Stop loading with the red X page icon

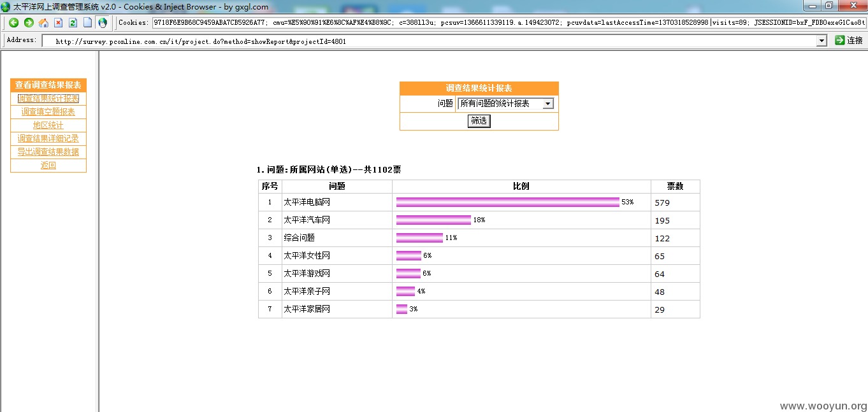[x=58, y=23]
